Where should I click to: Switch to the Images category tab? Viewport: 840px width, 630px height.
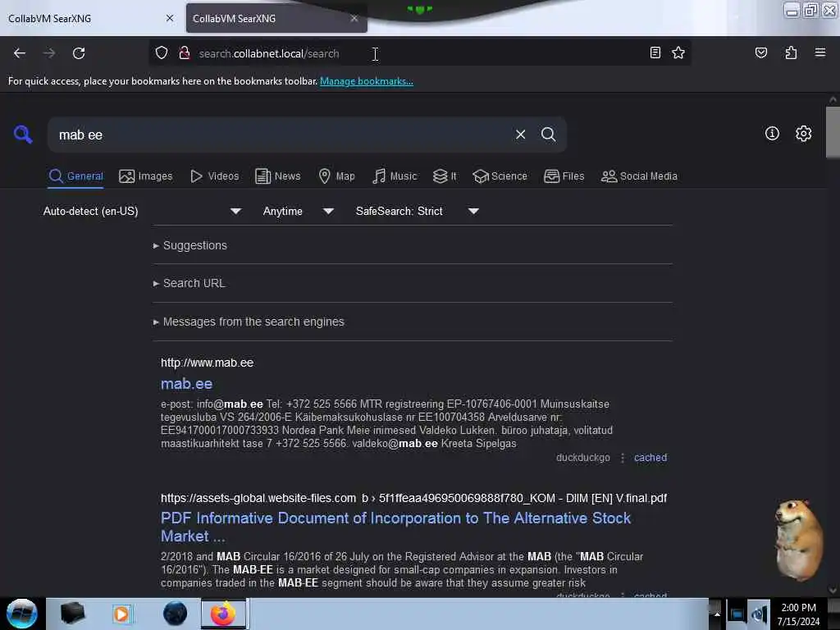coord(146,176)
